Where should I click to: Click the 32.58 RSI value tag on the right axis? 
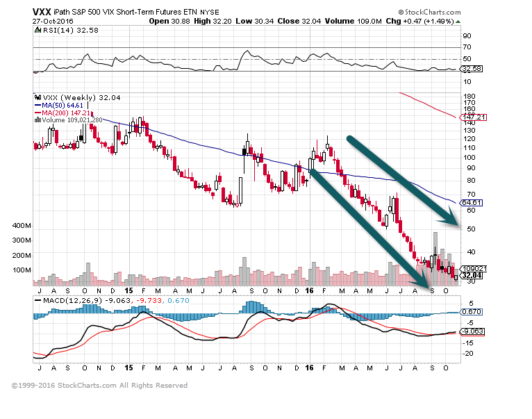tap(472, 69)
